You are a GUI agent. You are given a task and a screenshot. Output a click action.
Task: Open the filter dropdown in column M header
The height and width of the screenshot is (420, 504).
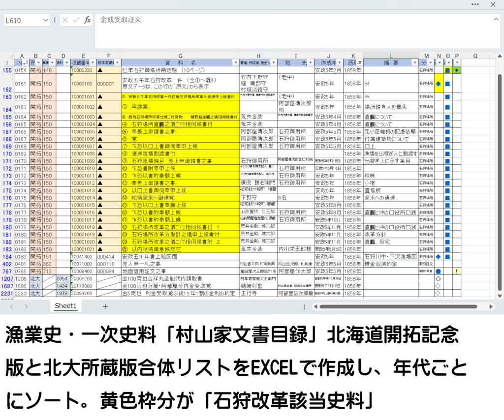pyautogui.click(x=430, y=62)
